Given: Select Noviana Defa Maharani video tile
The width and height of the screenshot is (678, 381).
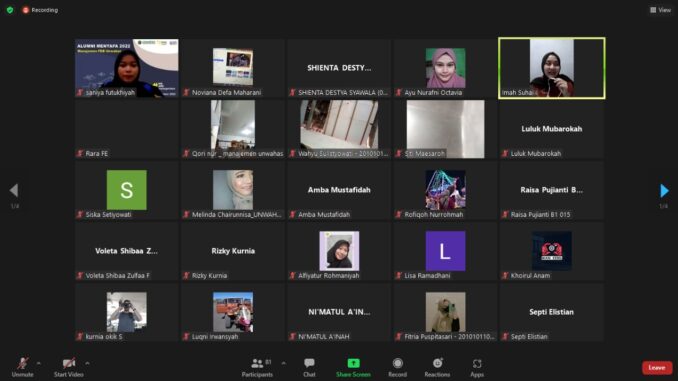Looking at the screenshot, I should (x=233, y=68).
